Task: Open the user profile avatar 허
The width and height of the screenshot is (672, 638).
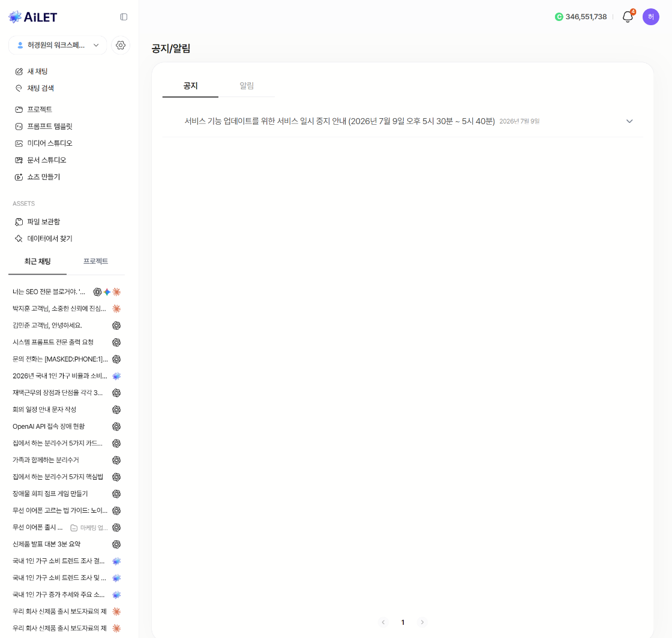Action: click(650, 17)
